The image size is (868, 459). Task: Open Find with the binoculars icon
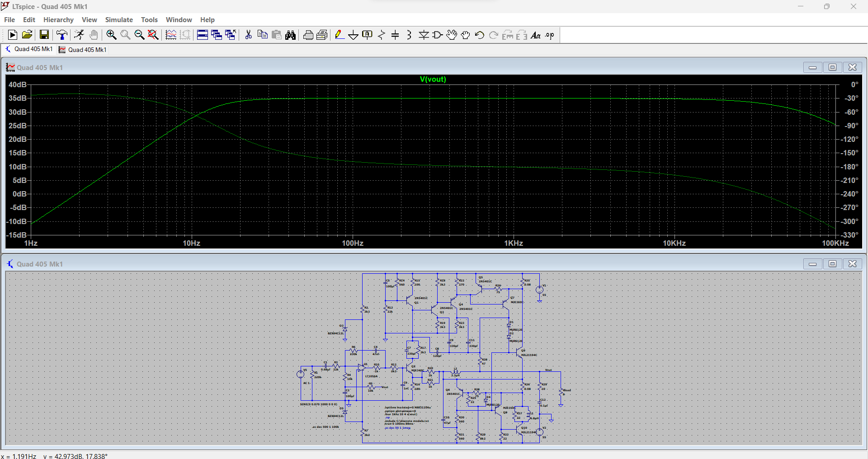(x=291, y=35)
